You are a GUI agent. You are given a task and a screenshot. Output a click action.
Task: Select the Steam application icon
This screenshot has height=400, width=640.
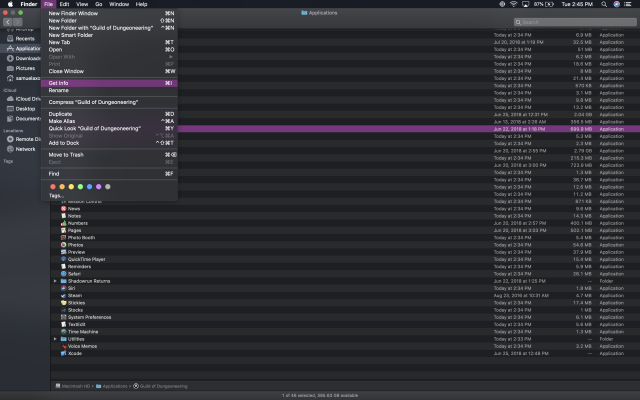(64, 295)
